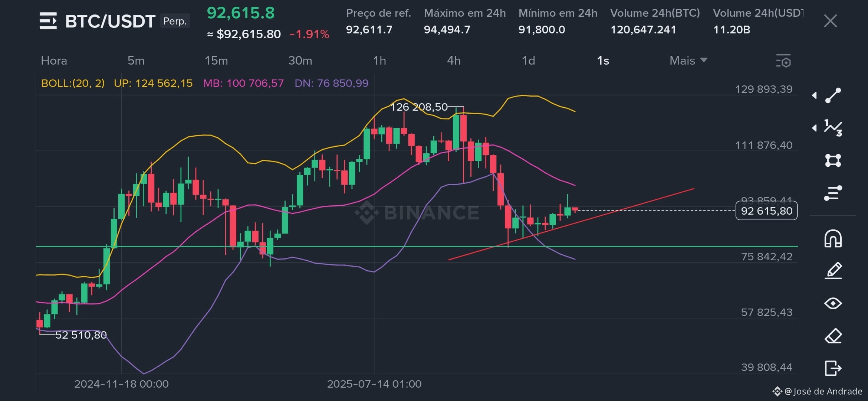The height and width of the screenshot is (401, 868).
Task: Click the Preço de ref. label
Action: point(378,13)
